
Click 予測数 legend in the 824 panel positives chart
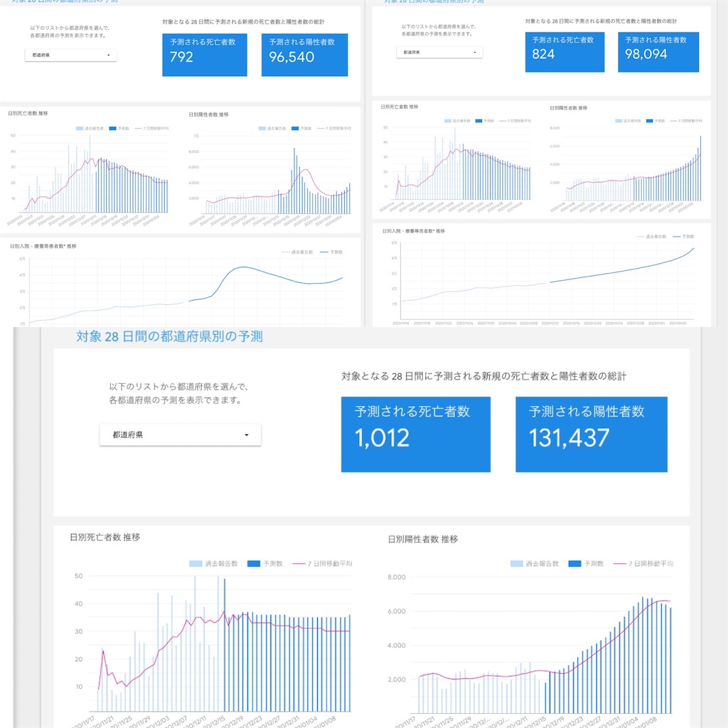[655, 121]
